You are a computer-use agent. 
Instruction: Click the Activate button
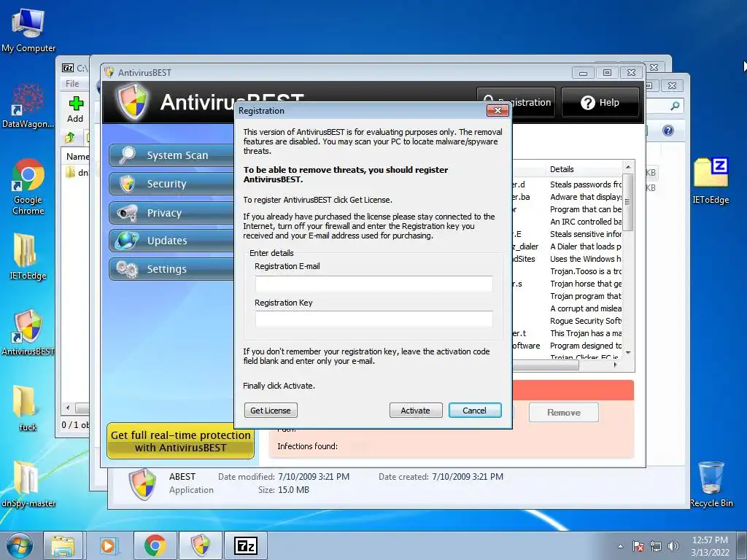coord(415,411)
